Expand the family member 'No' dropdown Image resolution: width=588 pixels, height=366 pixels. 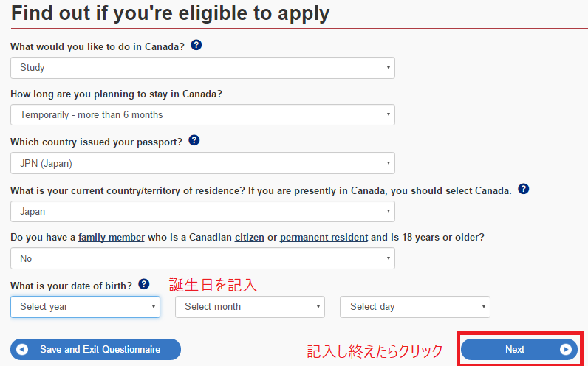pyautogui.click(x=202, y=258)
